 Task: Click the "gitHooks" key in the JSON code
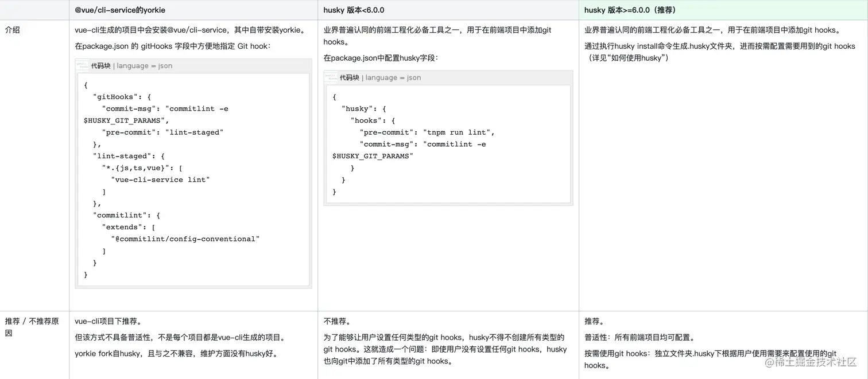pos(116,97)
